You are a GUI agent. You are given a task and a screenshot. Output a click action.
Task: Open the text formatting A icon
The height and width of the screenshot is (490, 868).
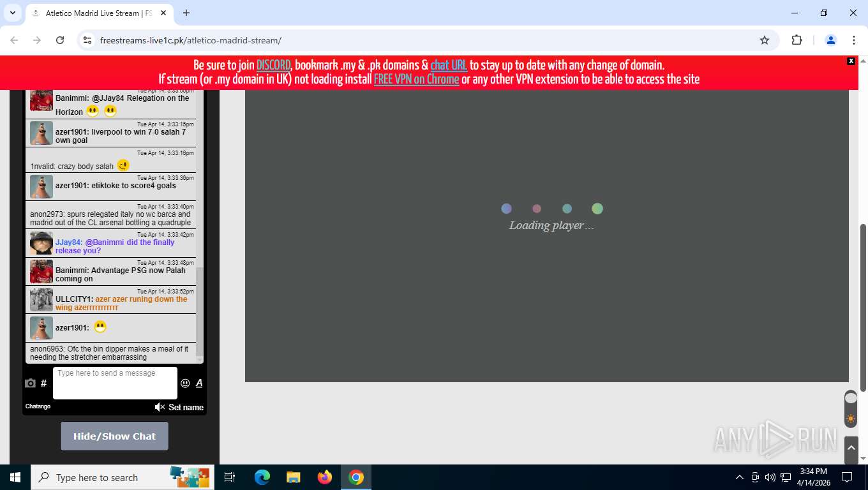199,383
